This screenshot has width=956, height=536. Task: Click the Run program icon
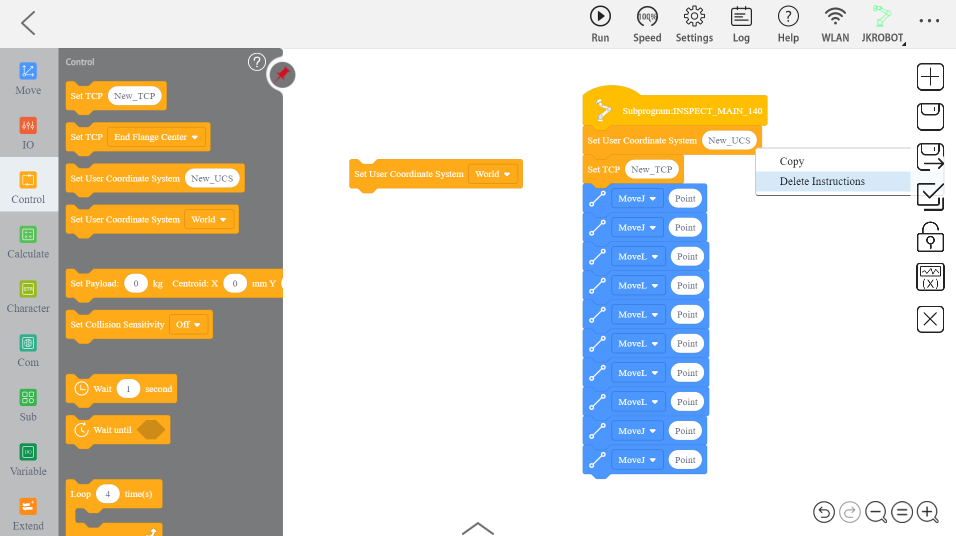[x=600, y=17]
